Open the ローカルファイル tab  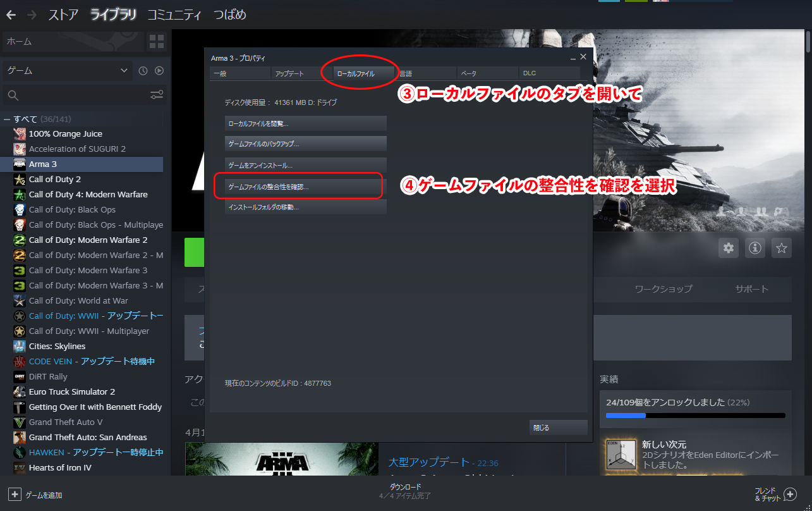coord(364,73)
